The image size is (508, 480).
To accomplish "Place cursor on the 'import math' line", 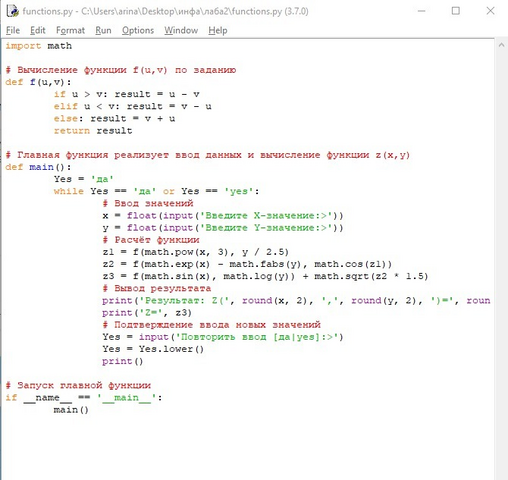I will (x=39, y=46).
